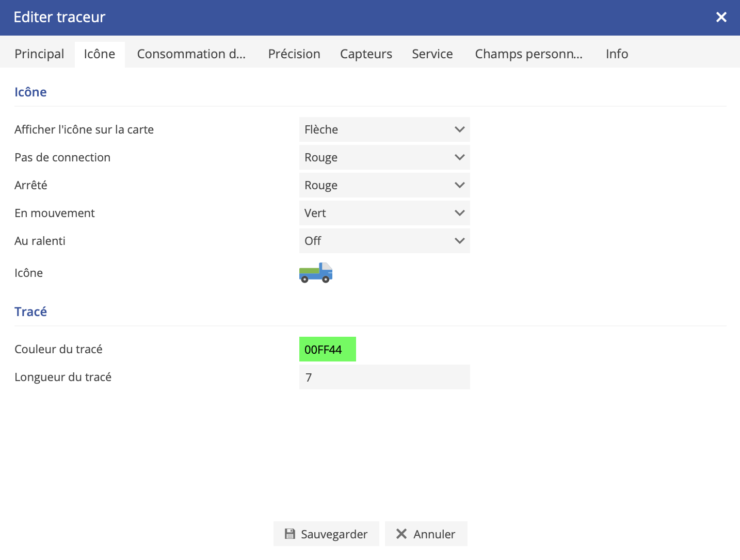Change the En mouvement dropdown value
Screen dimensions: 740x560
coord(384,213)
